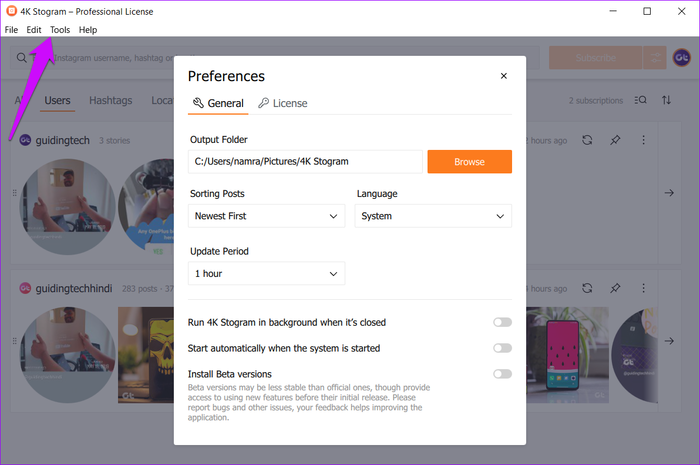This screenshot has width=700, height=465.
Task: Switch to the General preferences tab
Action: click(218, 103)
